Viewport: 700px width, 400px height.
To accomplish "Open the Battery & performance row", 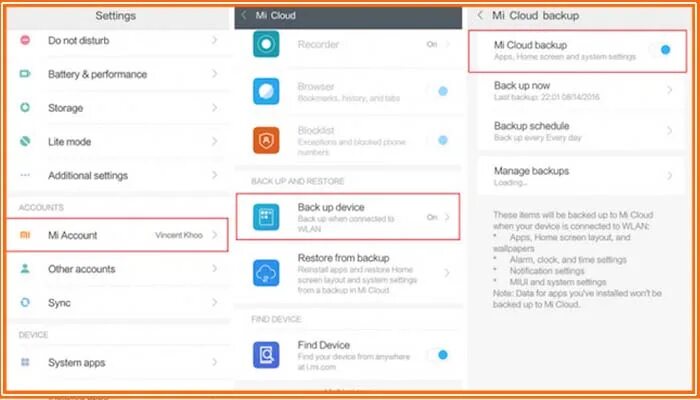I will [x=118, y=74].
